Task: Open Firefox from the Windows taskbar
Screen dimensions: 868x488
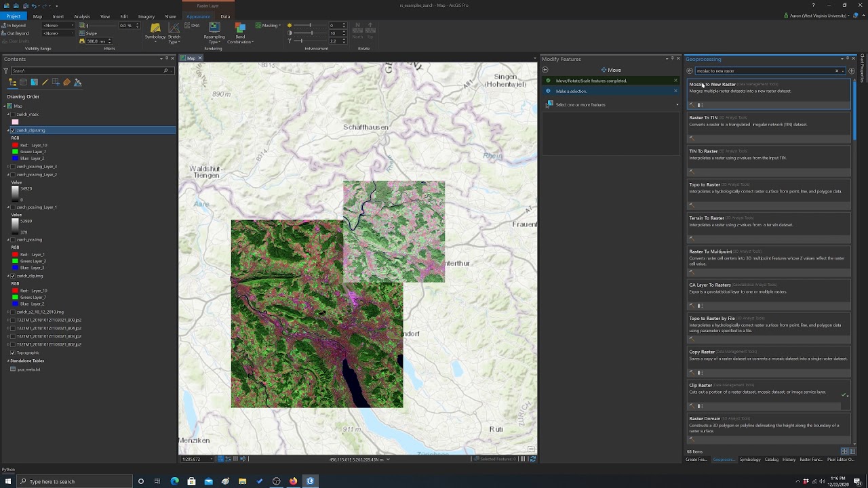Action: (x=293, y=481)
